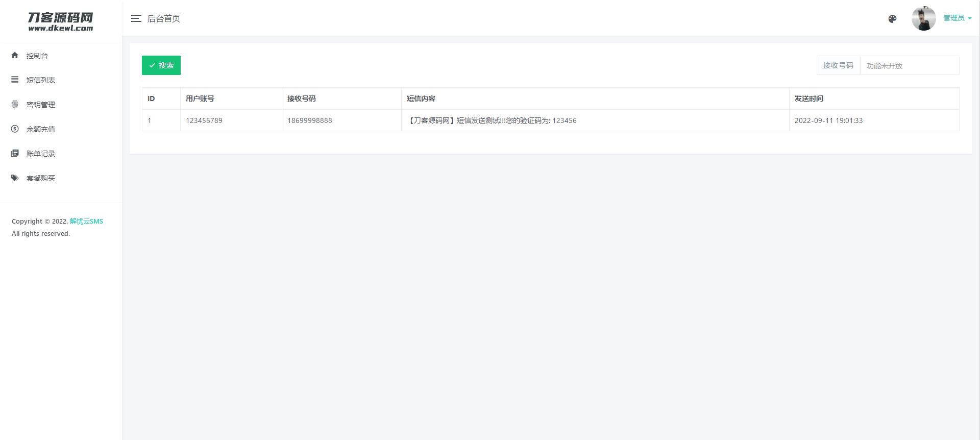
Task: Click the 发送时间 column header
Action: pyautogui.click(x=809, y=99)
